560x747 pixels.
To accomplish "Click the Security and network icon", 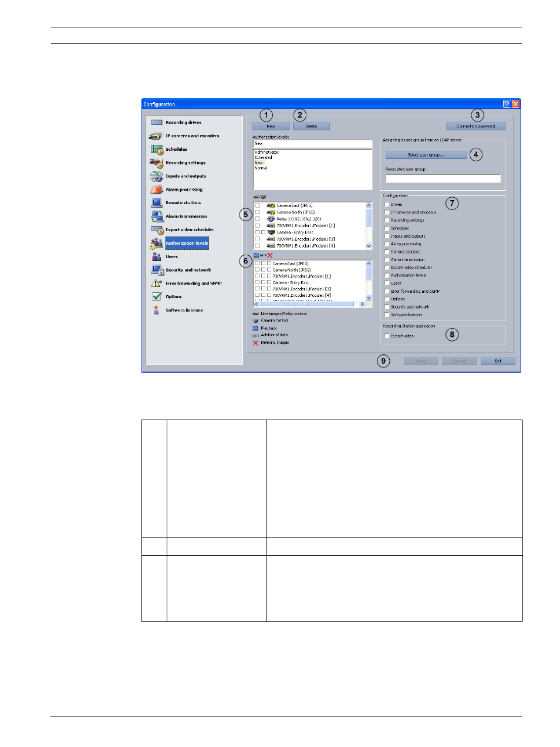I will [x=157, y=270].
